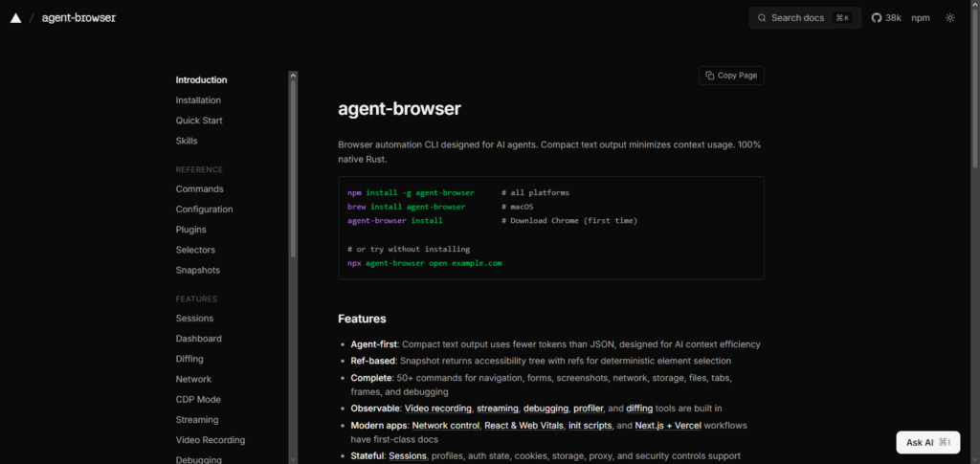This screenshot has height=464, width=980.
Task: Open the Diffing sidebar page
Action: click(189, 359)
